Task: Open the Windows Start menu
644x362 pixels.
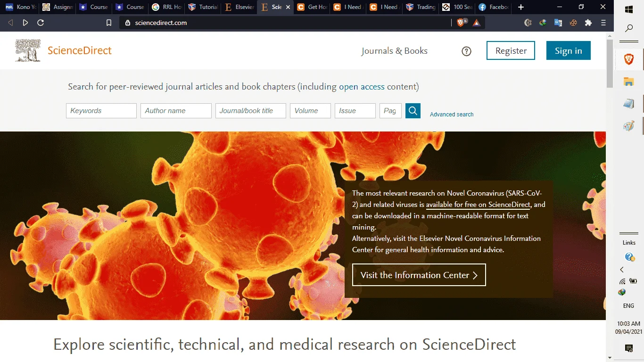Action: [x=629, y=9]
